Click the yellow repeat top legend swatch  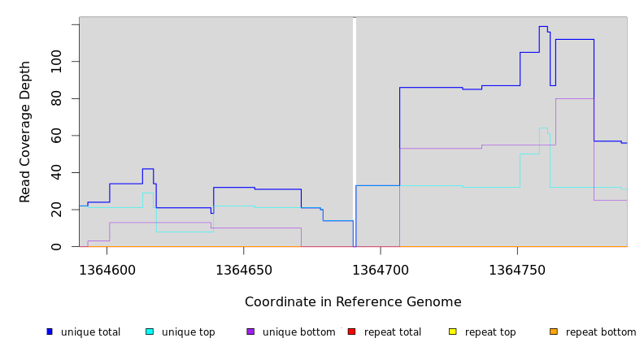pos(452,331)
